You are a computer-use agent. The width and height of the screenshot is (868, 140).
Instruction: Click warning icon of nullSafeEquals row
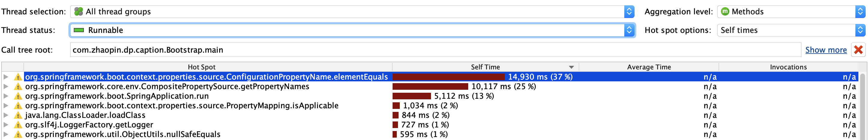18,134
